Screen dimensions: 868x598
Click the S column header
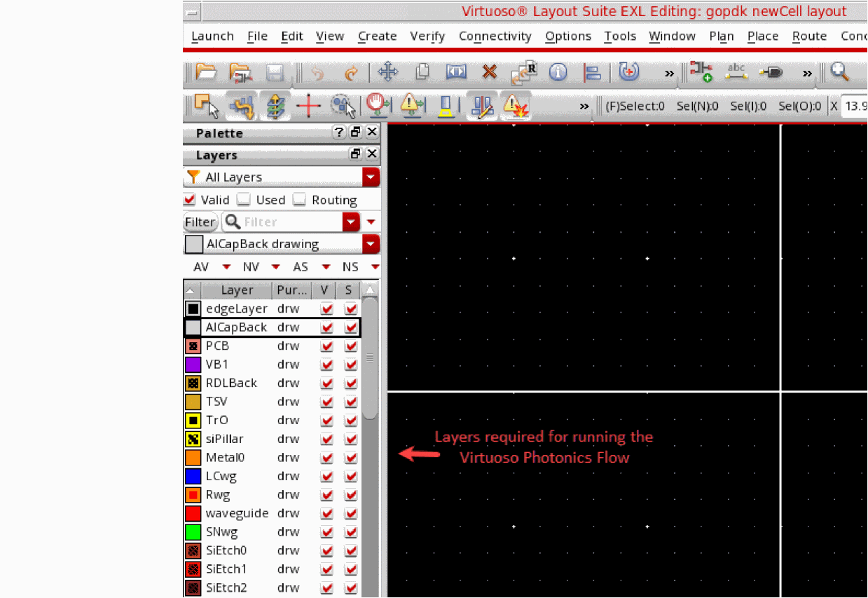[x=348, y=290]
